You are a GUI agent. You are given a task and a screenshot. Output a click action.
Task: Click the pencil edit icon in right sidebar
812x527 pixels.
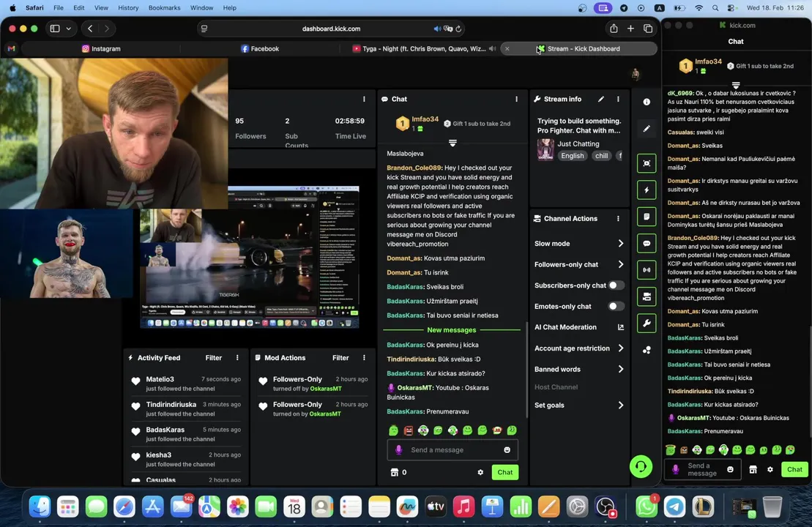pyautogui.click(x=647, y=128)
